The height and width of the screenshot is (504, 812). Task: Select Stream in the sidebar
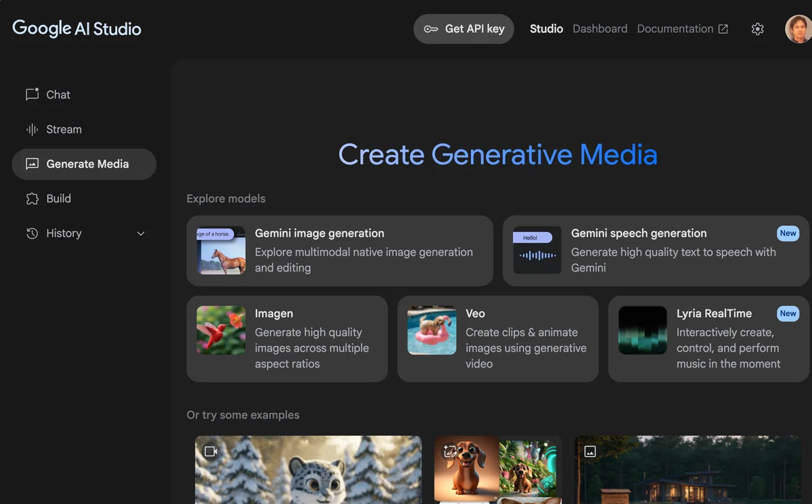point(84,129)
